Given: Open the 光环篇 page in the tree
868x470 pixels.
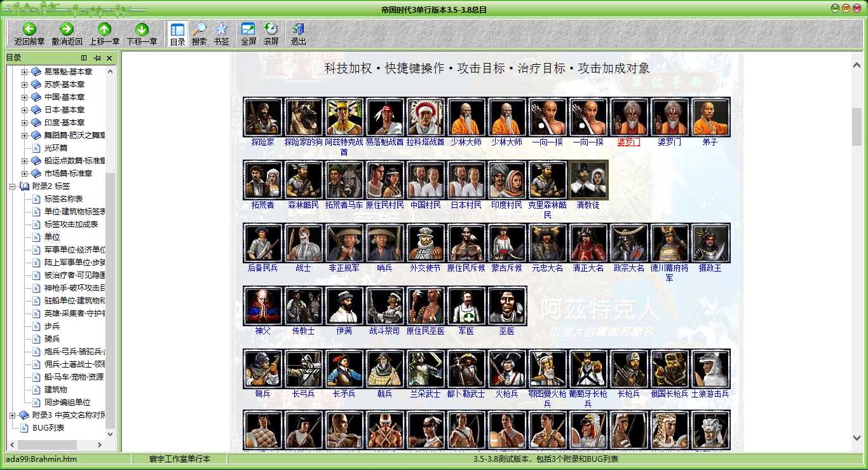Looking at the screenshot, I should pyautogui.click(x=56, y=148).
